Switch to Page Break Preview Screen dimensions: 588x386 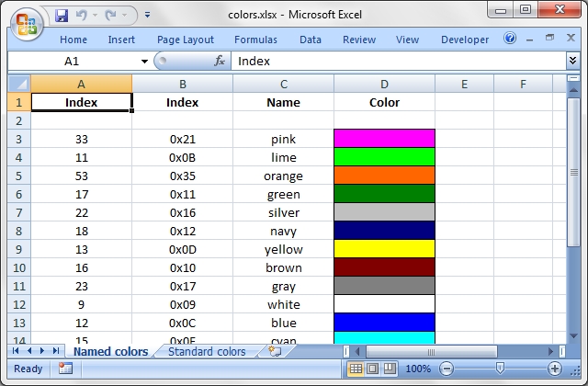[x=390, y=369]
